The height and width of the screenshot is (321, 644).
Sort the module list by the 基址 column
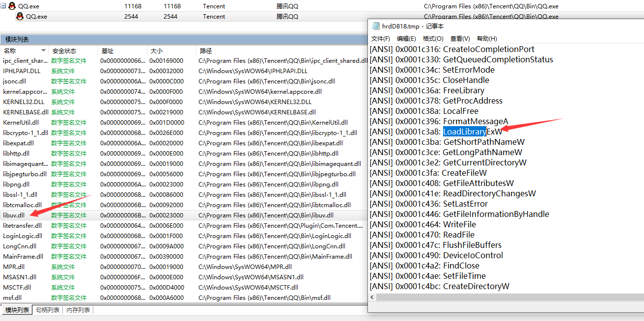coord(122,51)
